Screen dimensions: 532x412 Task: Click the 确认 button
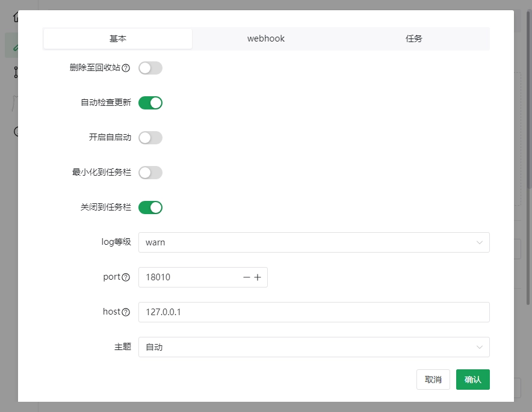coord(472,380)
